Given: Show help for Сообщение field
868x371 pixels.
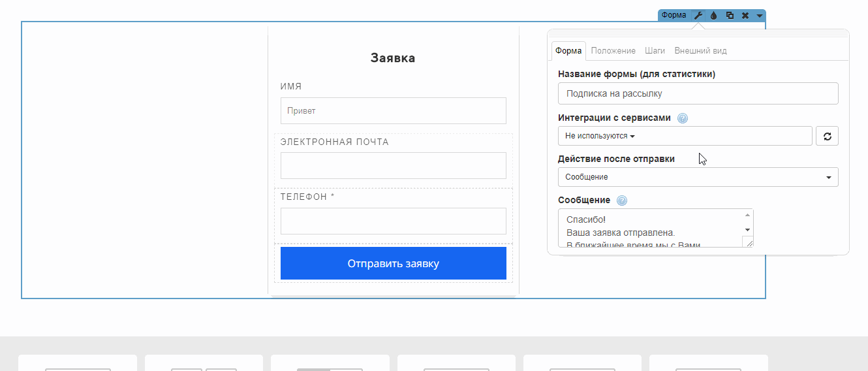Looking at the screenshot, I should (622, 201).
